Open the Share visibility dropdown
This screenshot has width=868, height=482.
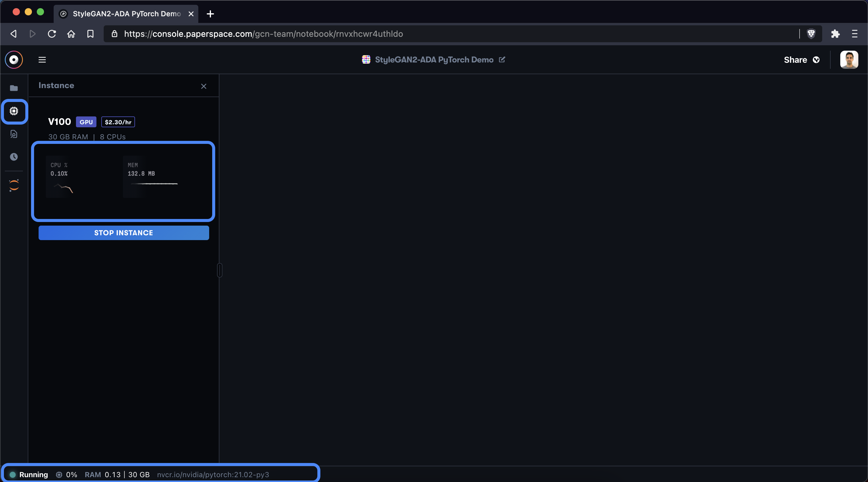[817, 60]
